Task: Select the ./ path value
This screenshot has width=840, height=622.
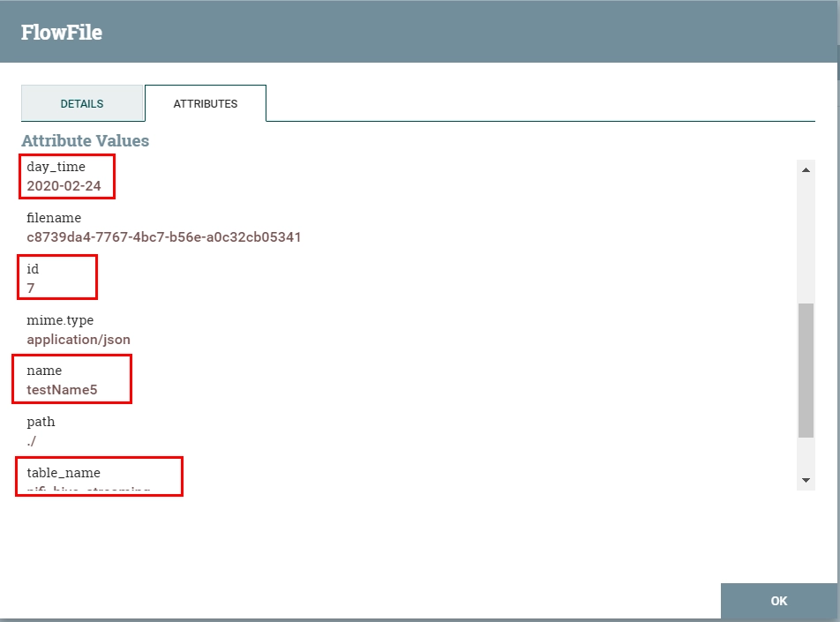Action: pos(31,441)
